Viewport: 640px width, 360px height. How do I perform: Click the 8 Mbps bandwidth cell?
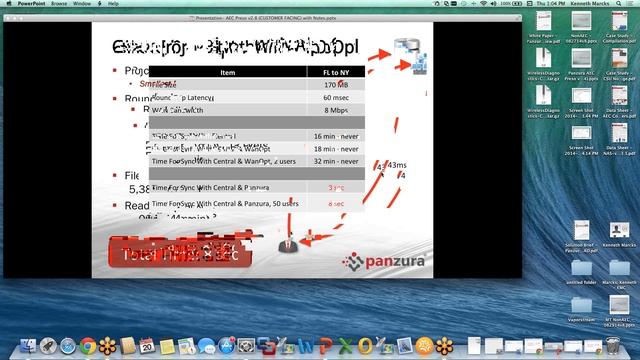[336, 110]
